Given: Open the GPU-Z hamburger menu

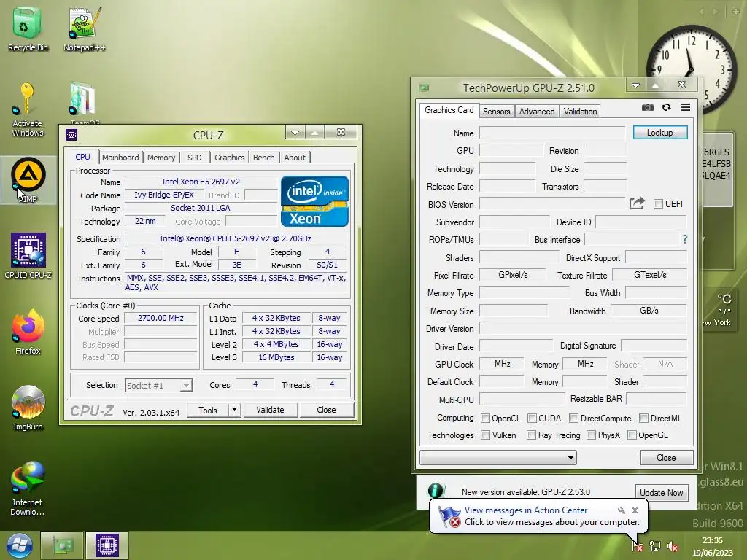Looking at the screenshot, I should [685, 108].
